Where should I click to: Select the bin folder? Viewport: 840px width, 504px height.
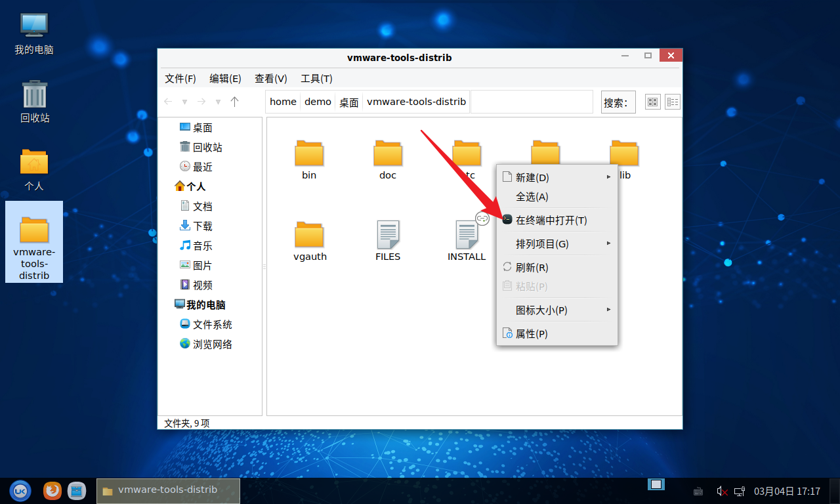point(309,159)
